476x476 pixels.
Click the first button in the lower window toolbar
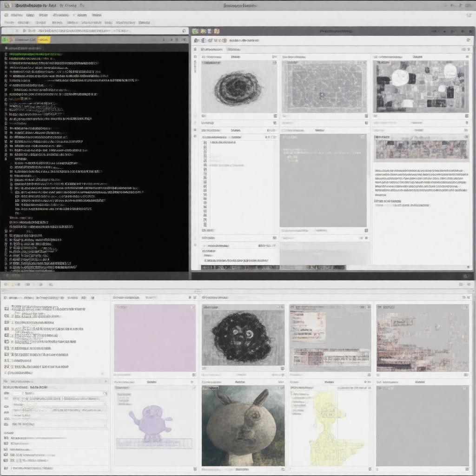tap(6, 284)
